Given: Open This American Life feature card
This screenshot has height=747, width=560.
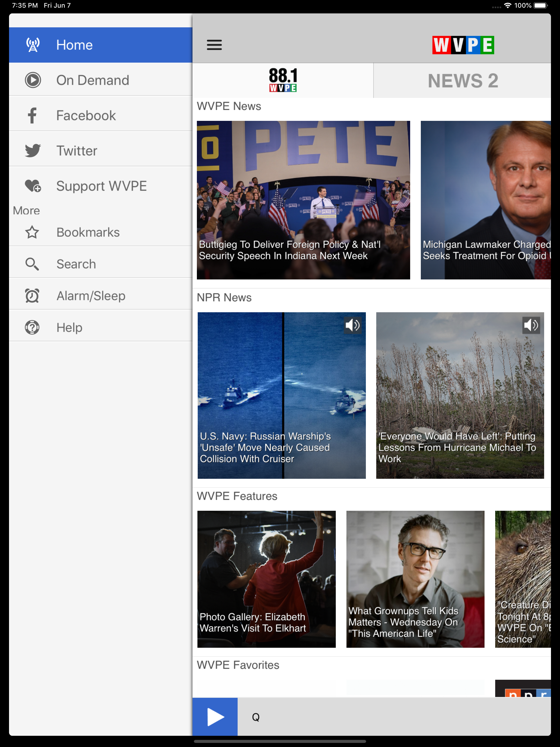Looking at the screenshot, I should point(415,579).
